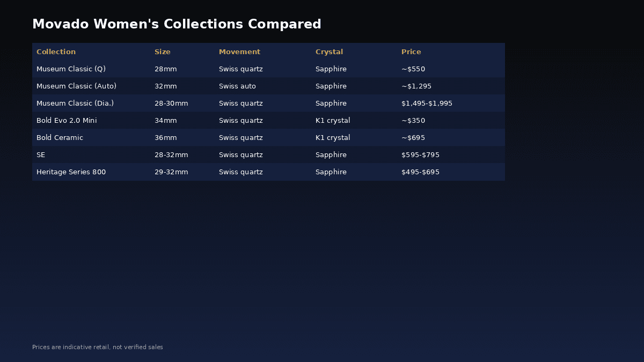This screenshot has height=362, width=644.
Task: Click the '28mm' size value
Action: [x=165, y=69]
